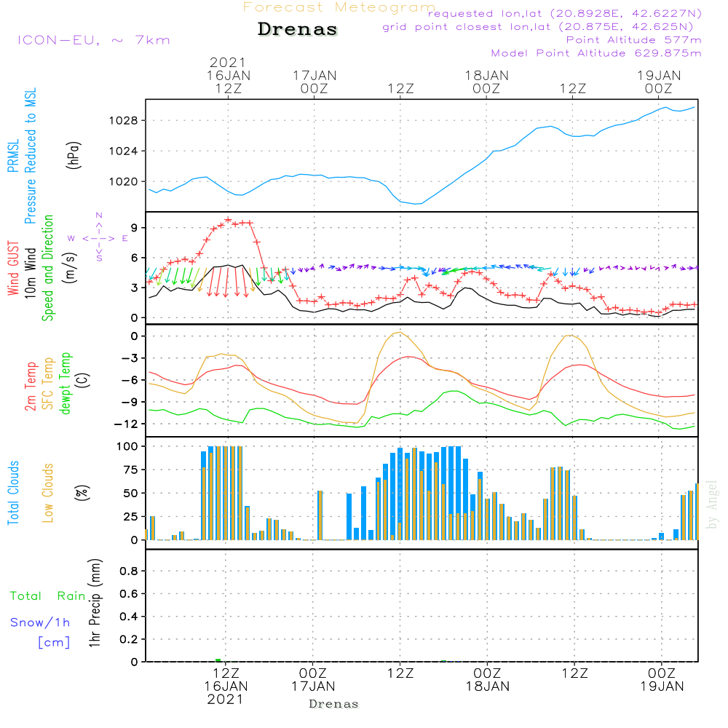
Task: Click the 1020 pressure axis value
Action: click(x=124, y=181)
